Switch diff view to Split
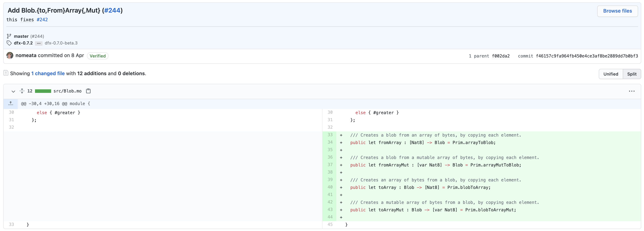This screenshot has height=231, width=644. [x=631, y=74]
